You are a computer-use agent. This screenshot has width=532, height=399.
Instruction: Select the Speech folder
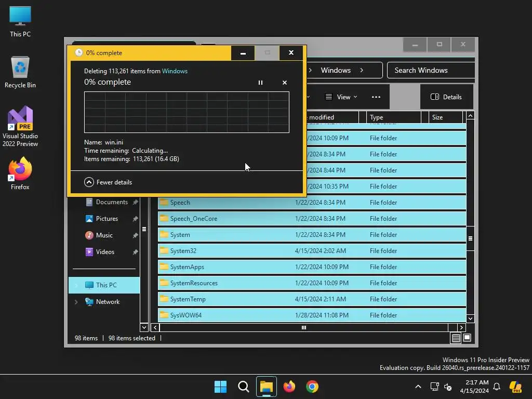312,203
